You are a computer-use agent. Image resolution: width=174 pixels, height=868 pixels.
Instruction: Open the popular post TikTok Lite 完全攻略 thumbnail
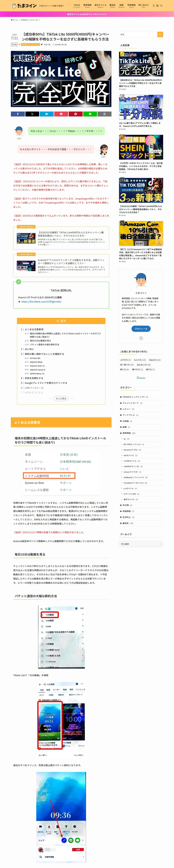click(x=141, y=64)
